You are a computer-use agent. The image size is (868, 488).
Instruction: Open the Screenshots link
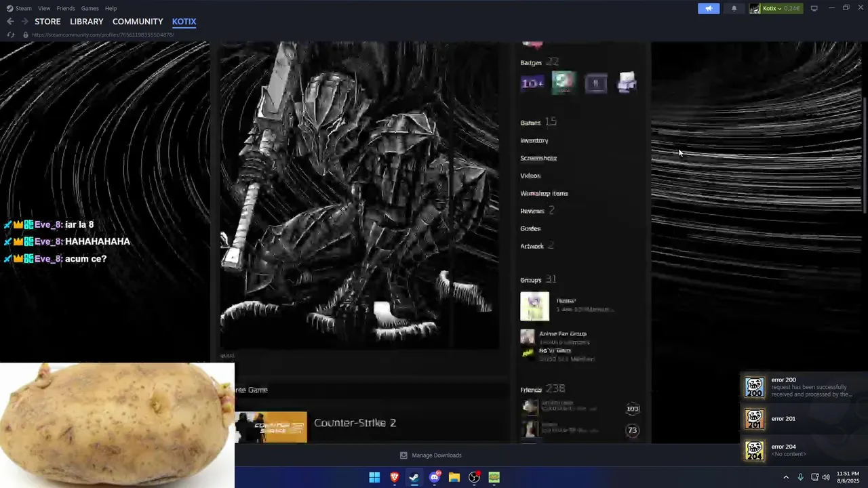[x=538, y=158]
